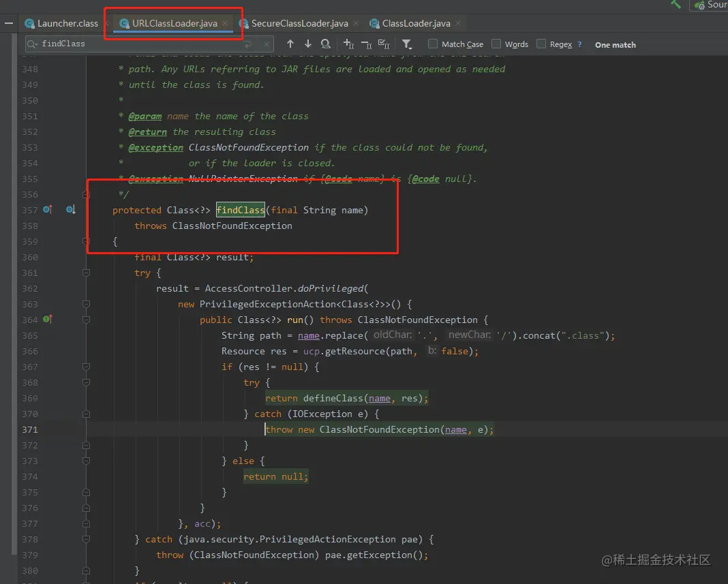The image size is (728, 584).
Task: Click pae.getException() call on line 379
Action: click(x=374, y=555)
